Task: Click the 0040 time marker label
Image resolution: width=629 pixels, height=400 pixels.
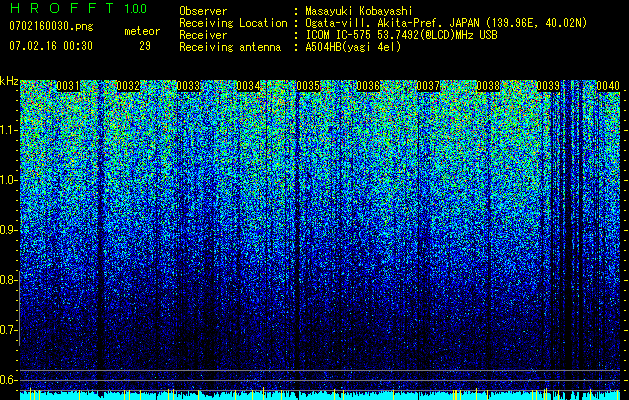Action: click(608, 86)
